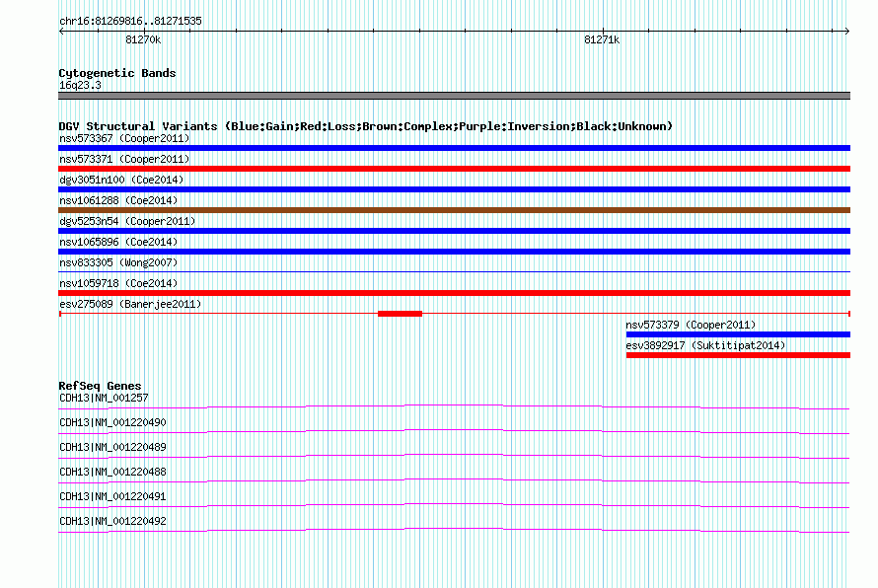The image size is (878, 588).
Task: Click the blue bar for dgv3051n100
Action: 454,189
